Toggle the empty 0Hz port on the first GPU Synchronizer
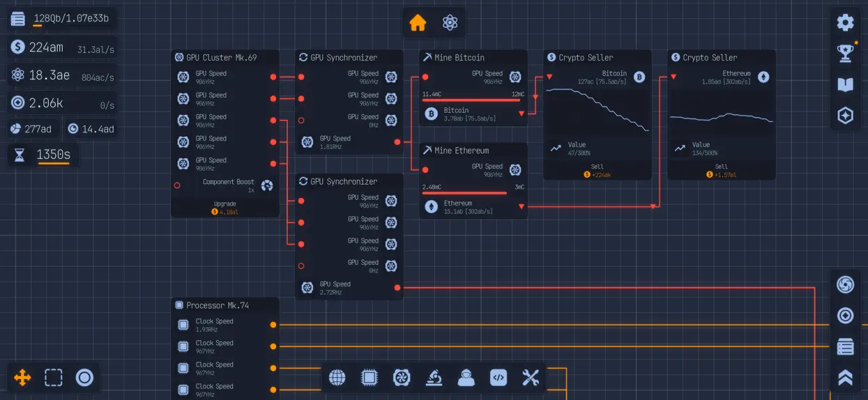The image size is (868, 400). tap(301, 121)
